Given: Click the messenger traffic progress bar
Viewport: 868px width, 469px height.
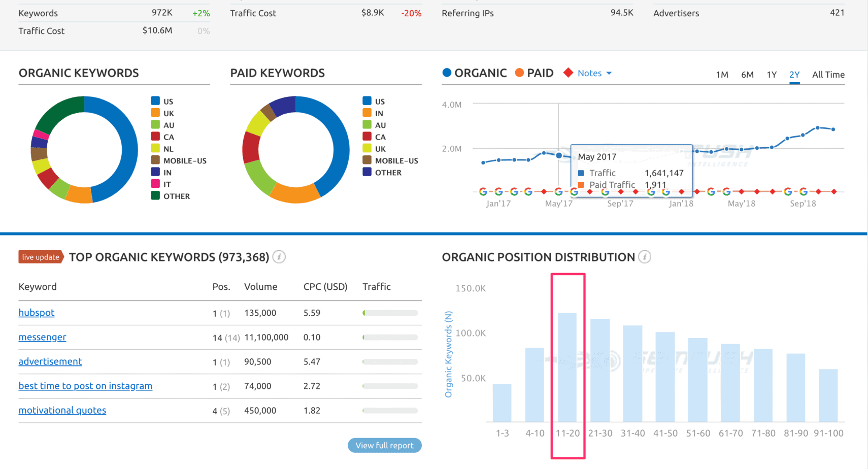Looking at the screenshot, I should point(390,337).
